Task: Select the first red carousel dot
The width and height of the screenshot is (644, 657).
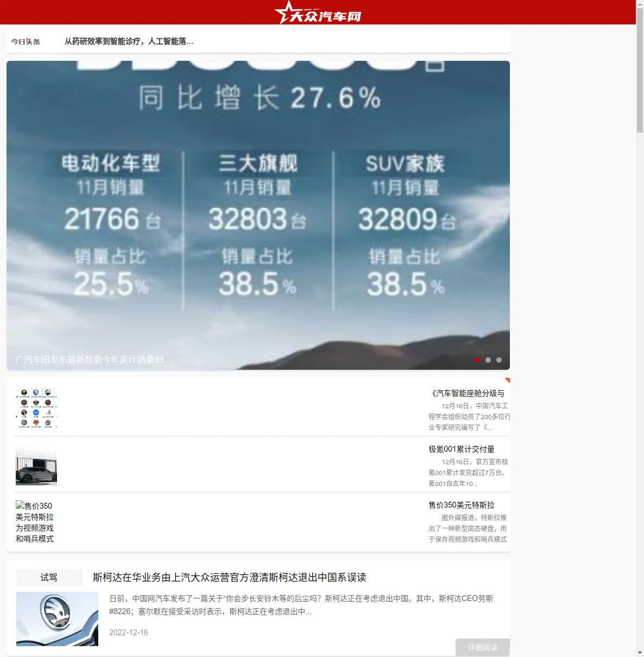Action: 477,360
